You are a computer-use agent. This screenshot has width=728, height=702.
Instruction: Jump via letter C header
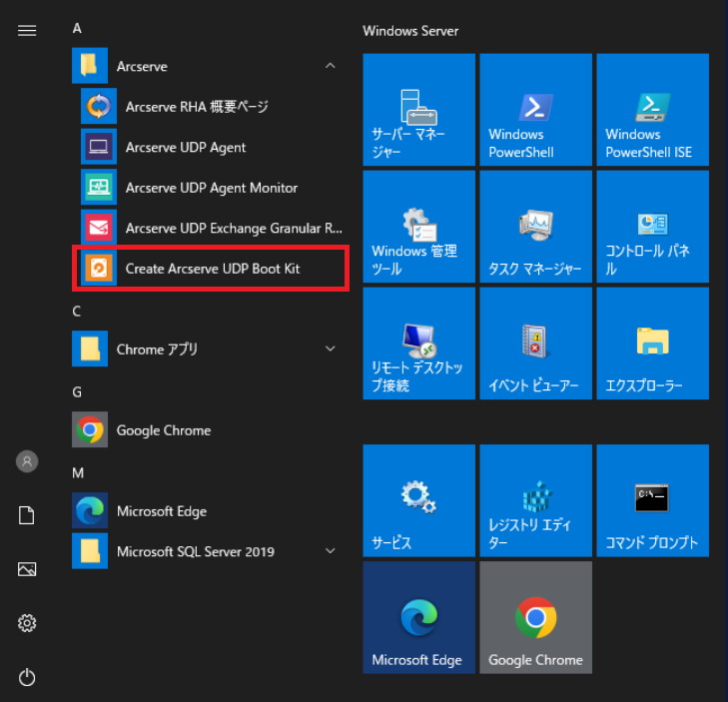click(x=77, y=312)
